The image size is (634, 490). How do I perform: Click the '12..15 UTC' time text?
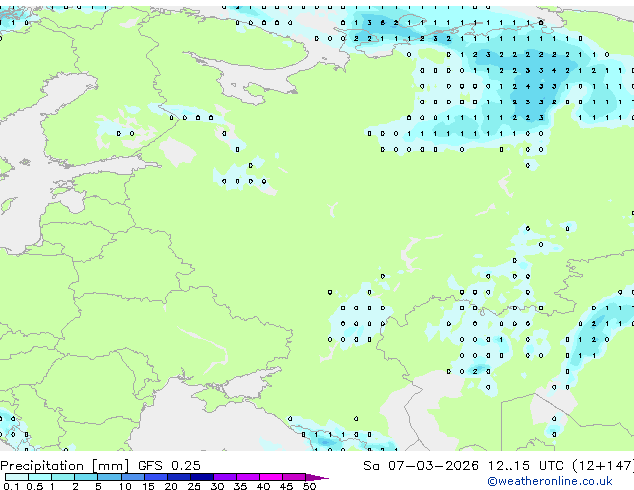click(526, 466)
